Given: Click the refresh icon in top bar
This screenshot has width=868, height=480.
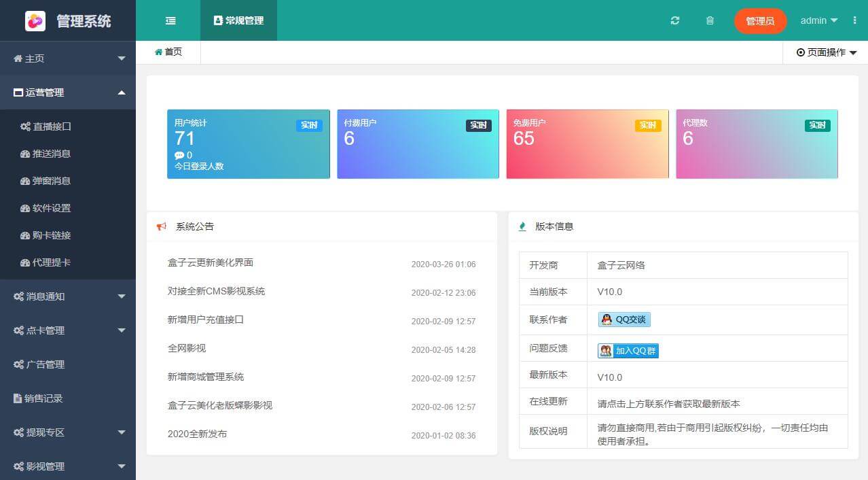Looking at the screenshot, I should [674, 20].
